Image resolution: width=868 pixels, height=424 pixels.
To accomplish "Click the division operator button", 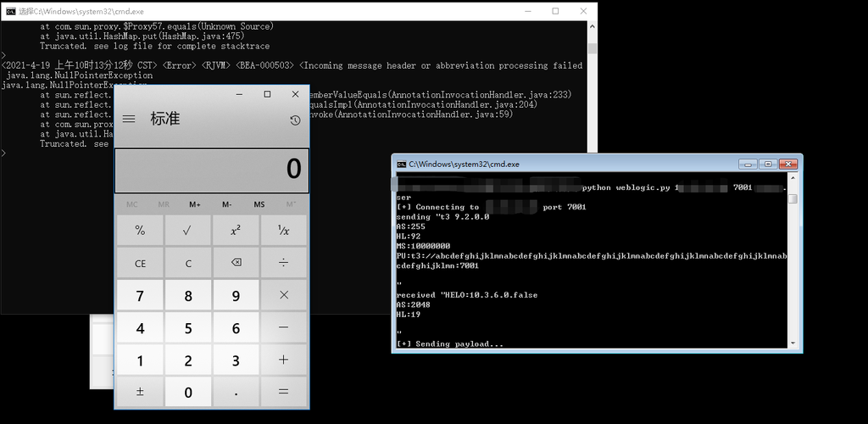I will pos(283,263).
